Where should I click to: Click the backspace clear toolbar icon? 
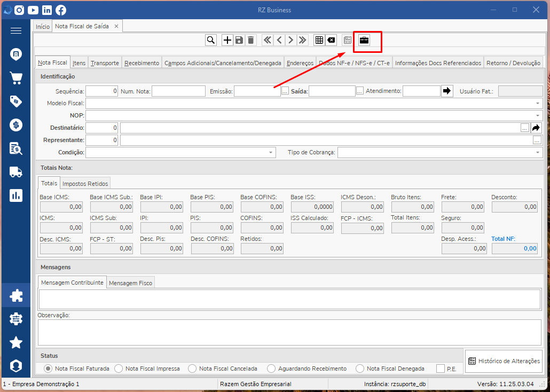click(331, 40)
